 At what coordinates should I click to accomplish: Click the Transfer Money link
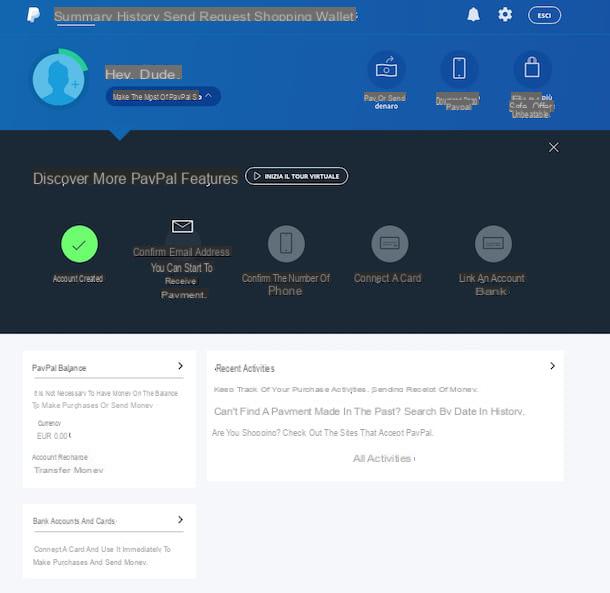(68, 470)
